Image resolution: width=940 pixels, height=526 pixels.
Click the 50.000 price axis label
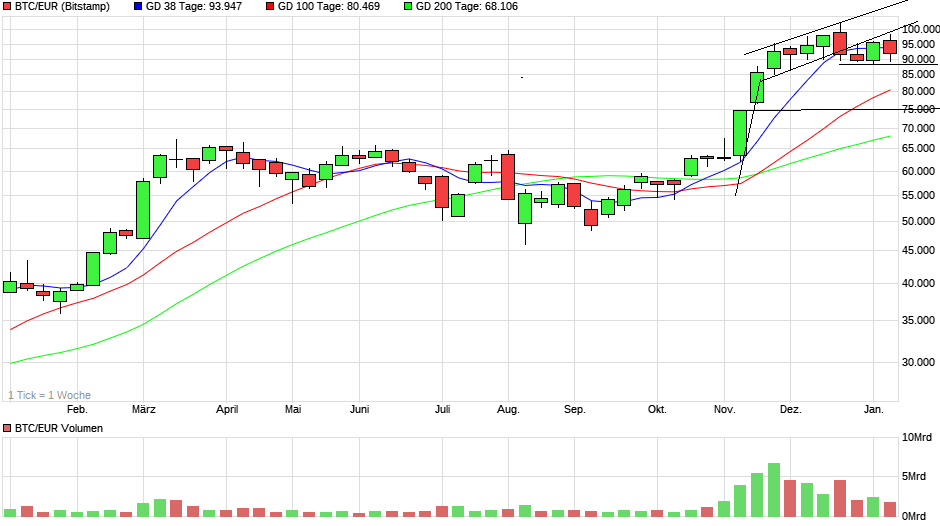tap(918, 221)
